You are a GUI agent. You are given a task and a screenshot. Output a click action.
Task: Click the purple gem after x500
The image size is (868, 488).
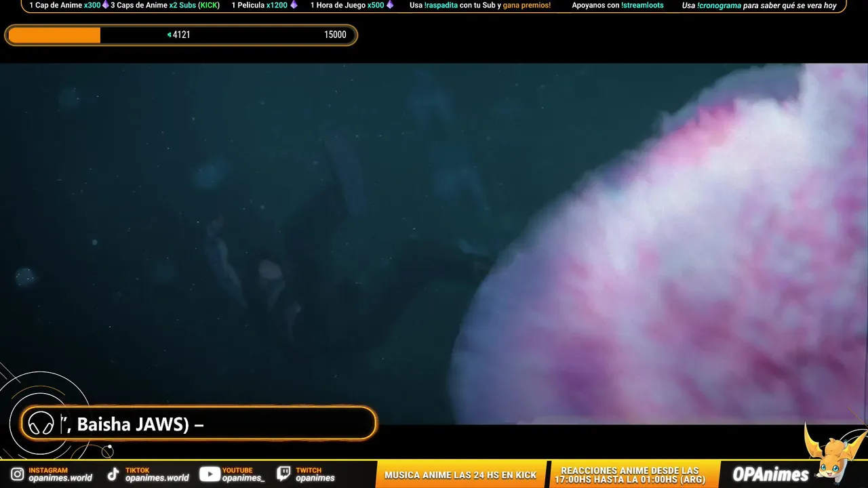(390, 5)
